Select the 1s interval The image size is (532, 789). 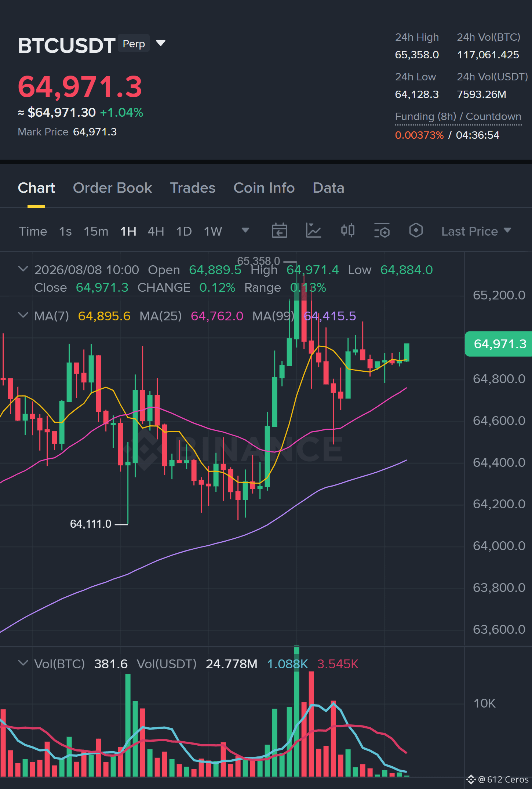[x=65, y=231]
